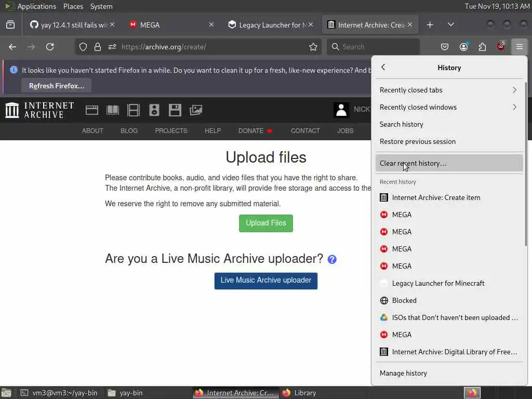532x399 pixels.
Task: Click the Search input field
Action: tap(373, 47)
